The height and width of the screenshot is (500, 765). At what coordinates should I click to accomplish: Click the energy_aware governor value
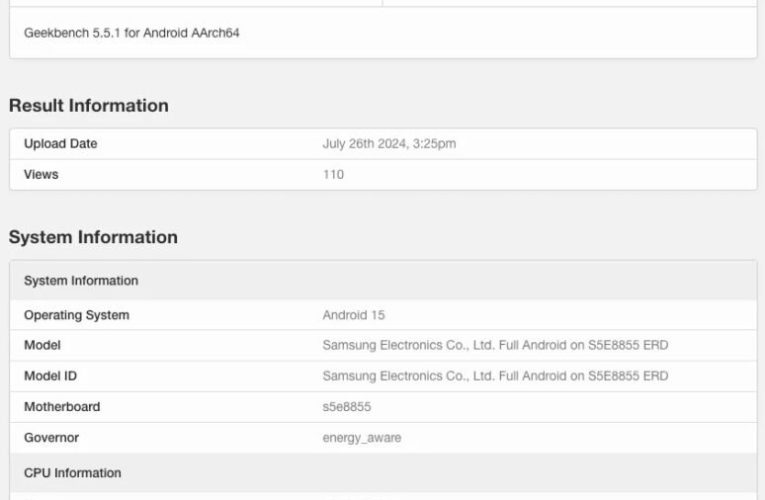[x=361, y=438]
